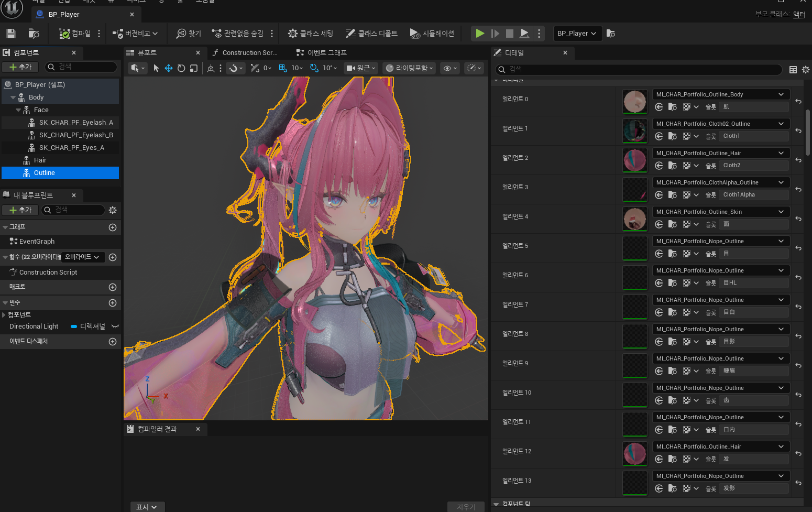Activate the scale gizmo tool
Image resolution: width=812 pixels, height=512 pixels.
coord(194,68)
